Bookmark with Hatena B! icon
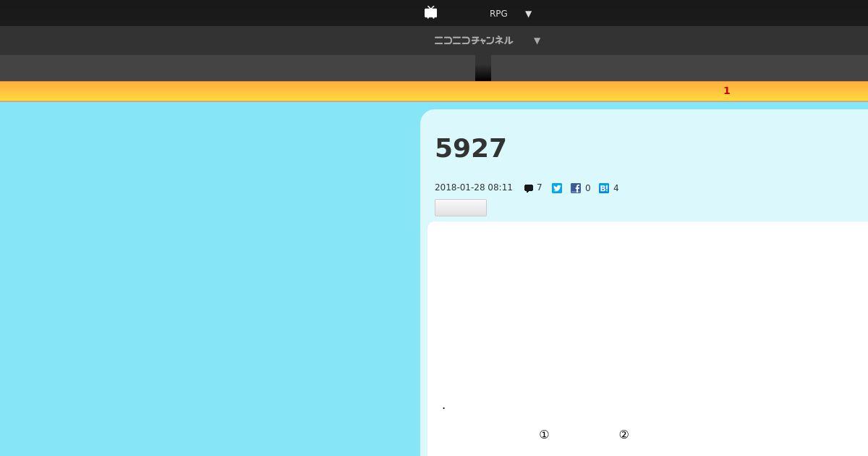This screenshot has height=456, width=868. point(604,188)
